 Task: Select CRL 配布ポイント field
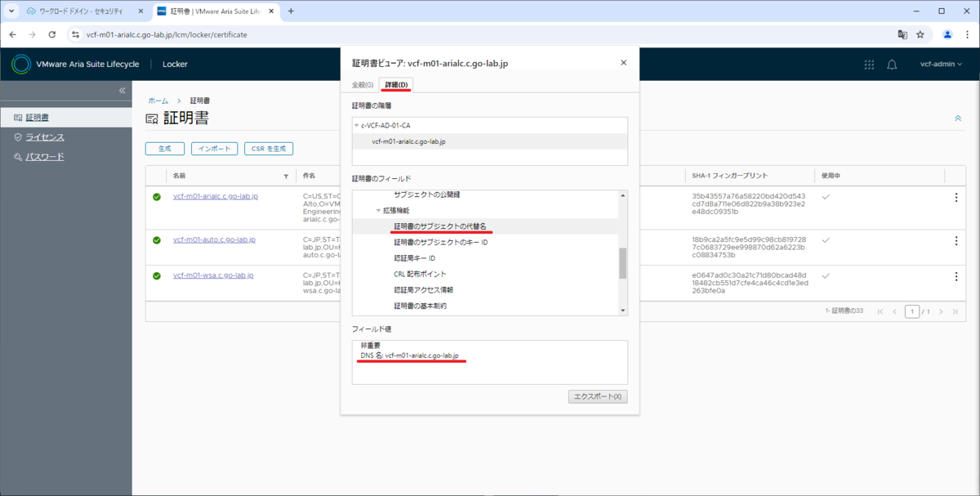click(421, 274)
